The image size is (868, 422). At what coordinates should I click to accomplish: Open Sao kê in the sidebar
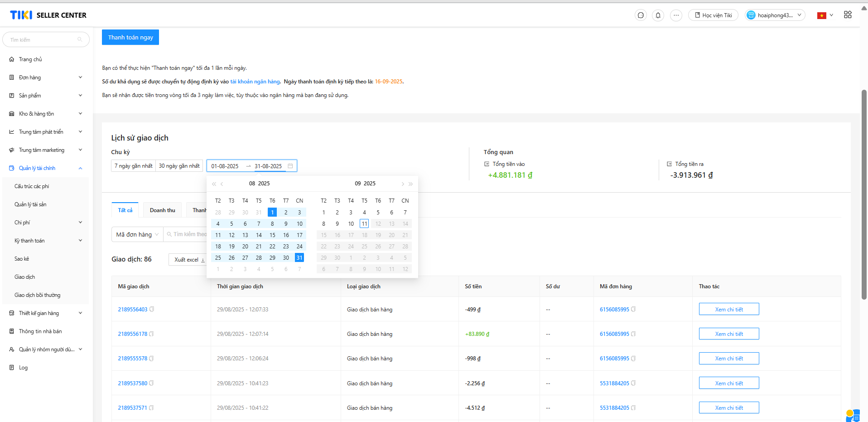(22, 259)
